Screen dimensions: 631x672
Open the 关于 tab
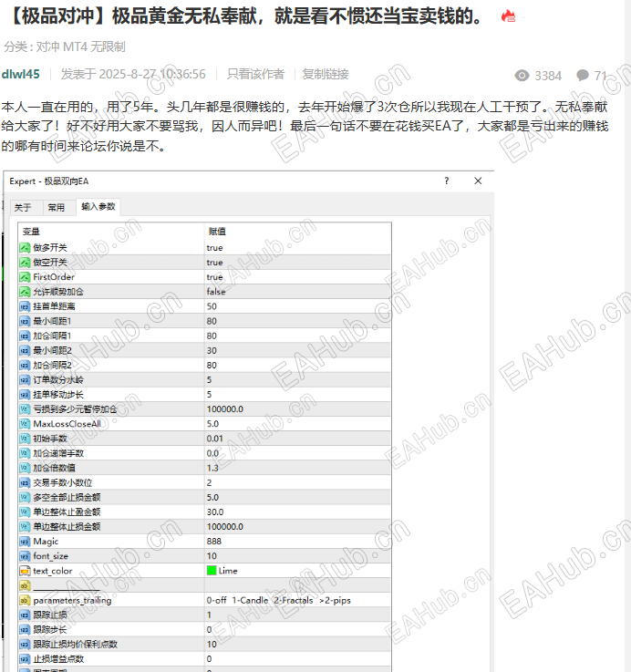tap(23, 208)
